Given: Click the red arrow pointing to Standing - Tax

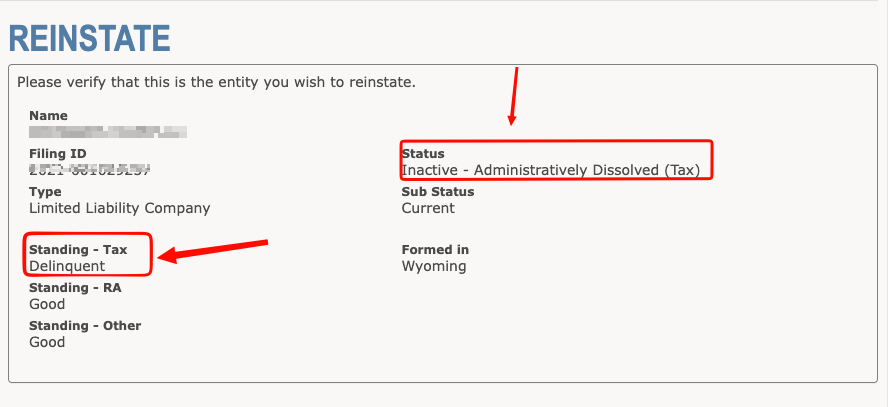Looking at the screenshot, I should coord(213,251).
